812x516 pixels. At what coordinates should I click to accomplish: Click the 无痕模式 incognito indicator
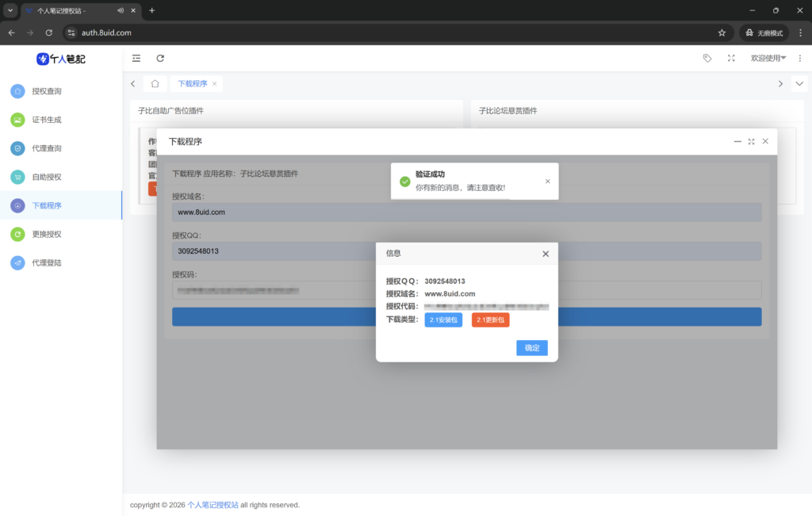point(764,32)
